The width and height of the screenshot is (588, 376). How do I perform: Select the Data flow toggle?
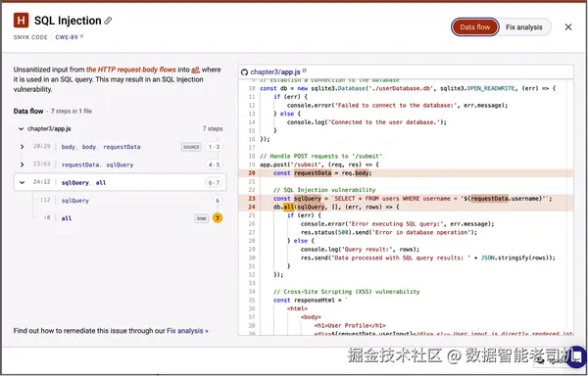pyautogui.click(x=474, y=27)
